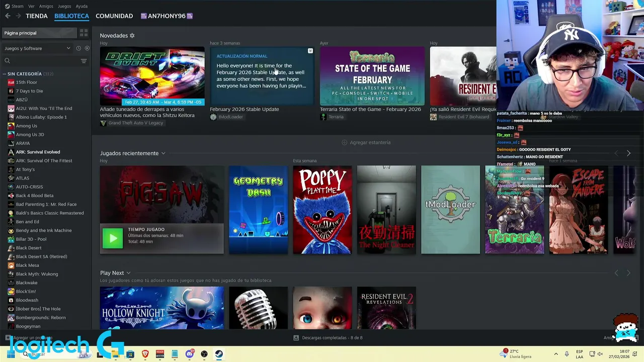
Task: Select 7 Days to Die in library list
Action: [x=29, y=91]
